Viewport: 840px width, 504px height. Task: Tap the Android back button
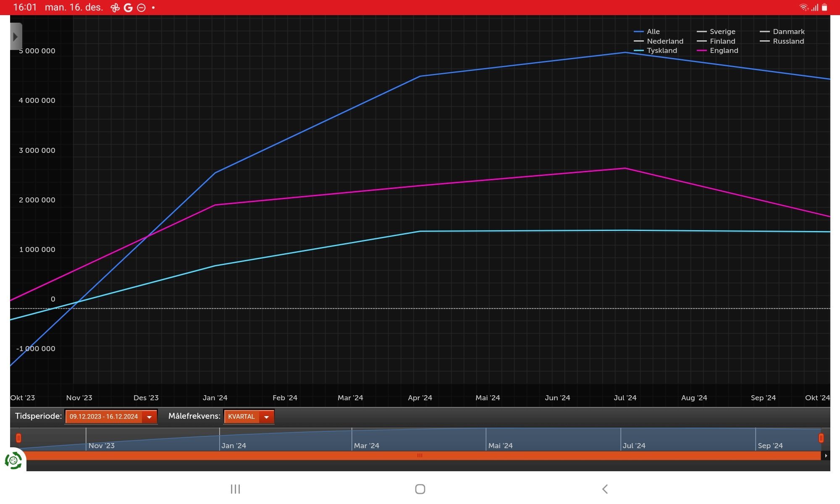[605, 489]
